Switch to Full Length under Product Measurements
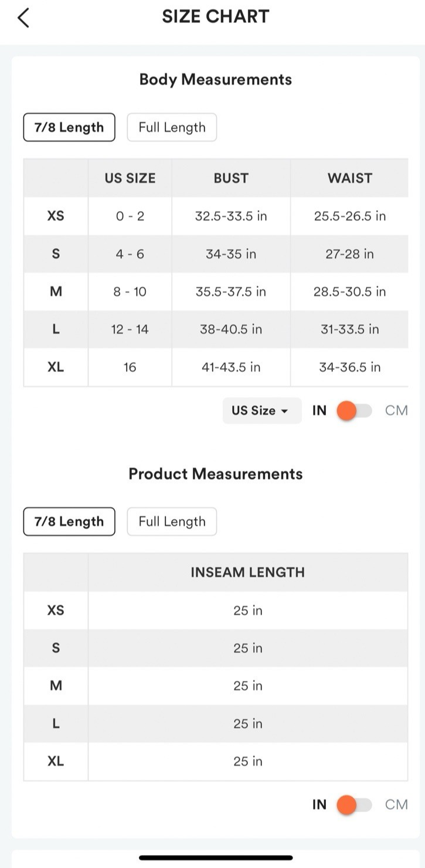Viewport: 425px width, 868px height. [x=172, y=521]
